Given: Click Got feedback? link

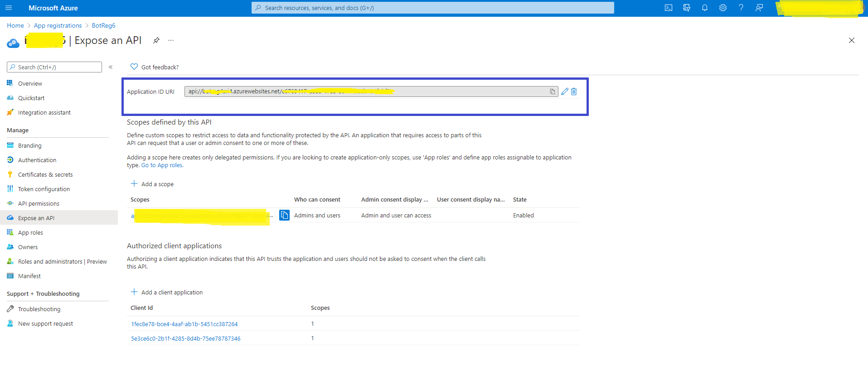Looking at the screenshot, I should pyautogui.click(x=160, y=67).
